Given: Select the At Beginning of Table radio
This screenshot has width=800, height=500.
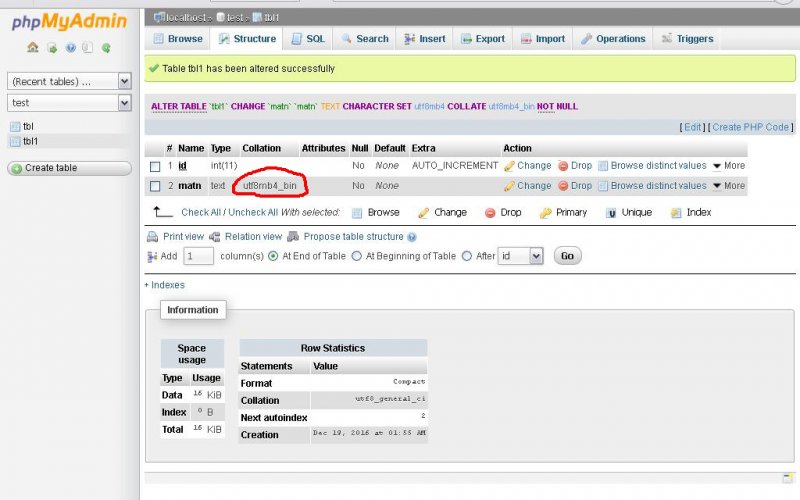Looking at the screenshot, I should (356, 256).
